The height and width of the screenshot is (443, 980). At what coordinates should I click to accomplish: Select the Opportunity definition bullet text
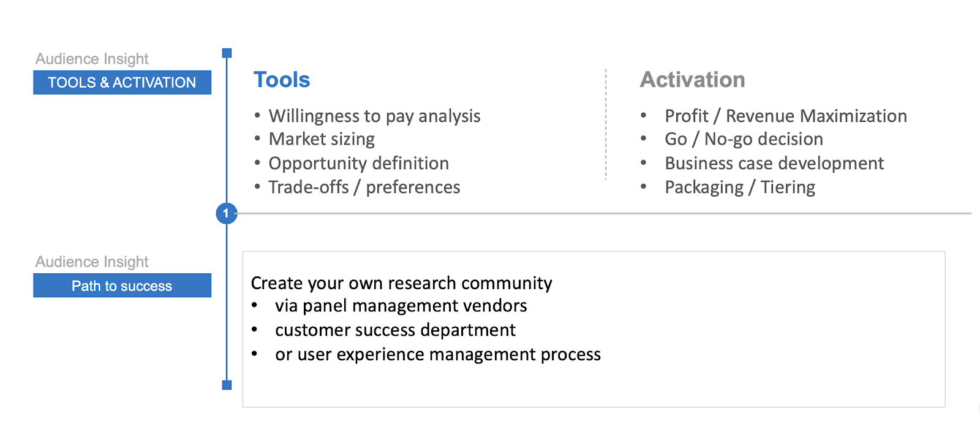(358, 163)
